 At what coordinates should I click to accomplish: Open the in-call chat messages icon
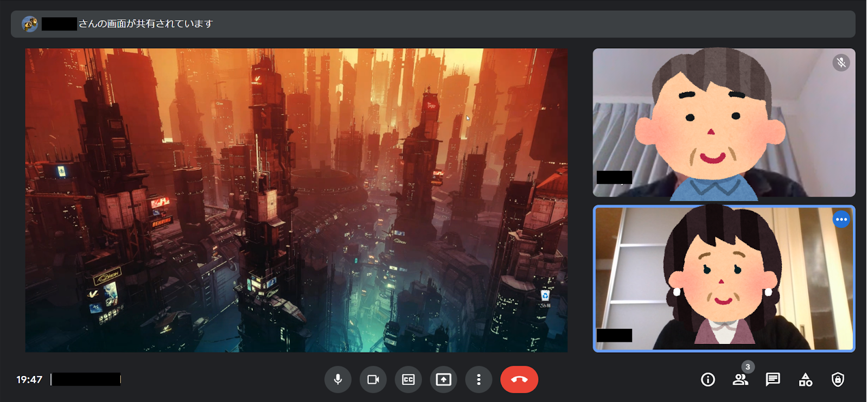773,379
